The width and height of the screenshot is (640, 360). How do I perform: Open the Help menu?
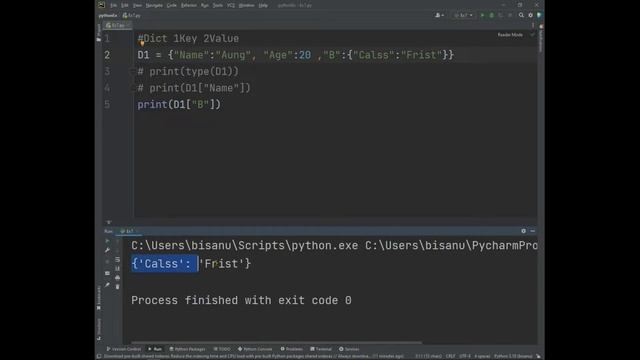(263, 5)
